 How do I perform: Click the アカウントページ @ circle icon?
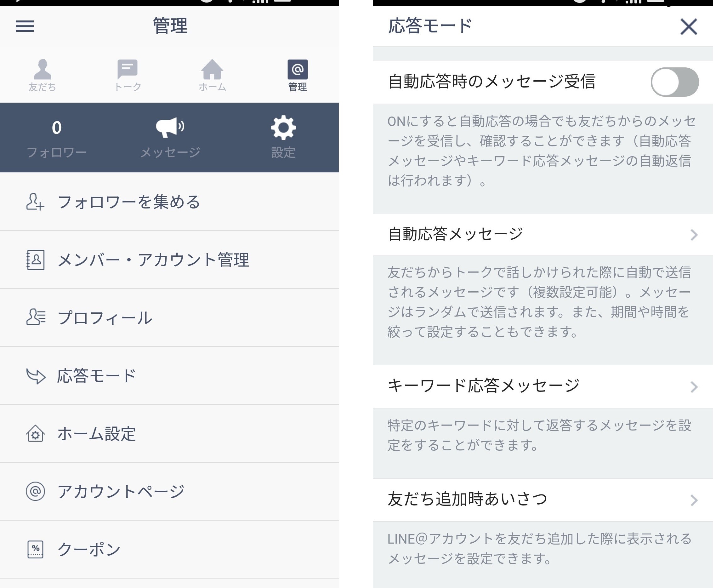36,491
